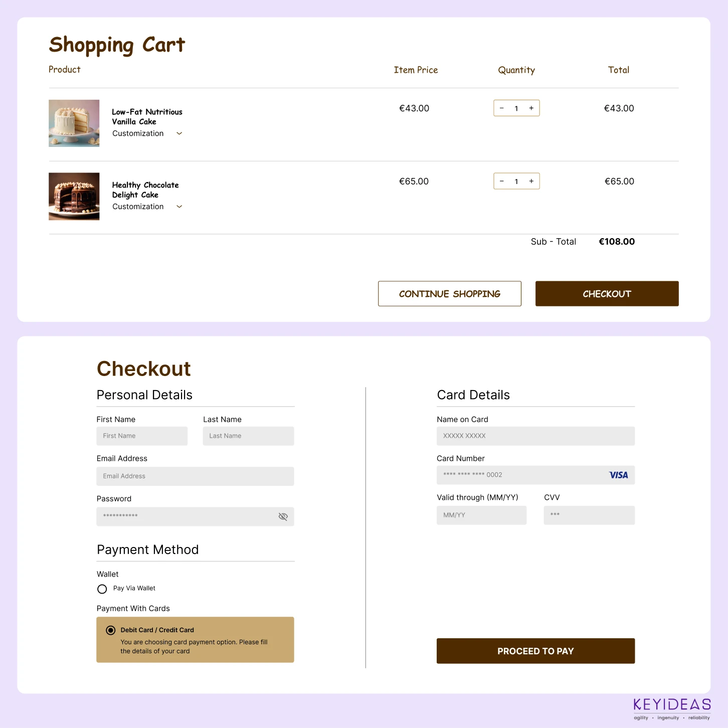Screen dimensions: 728x728
Task: Increase quantity of Low-Fat Nutritious Vanilla Cake
Action: (531, 108)
